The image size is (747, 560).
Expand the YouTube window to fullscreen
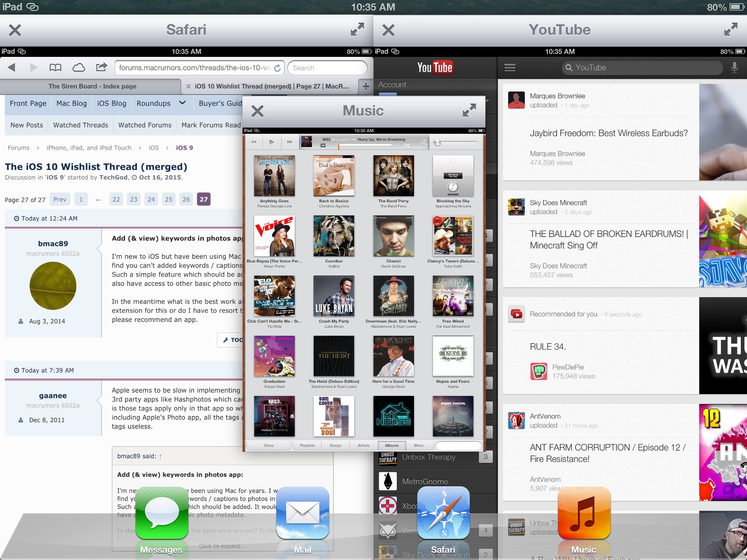731,30
